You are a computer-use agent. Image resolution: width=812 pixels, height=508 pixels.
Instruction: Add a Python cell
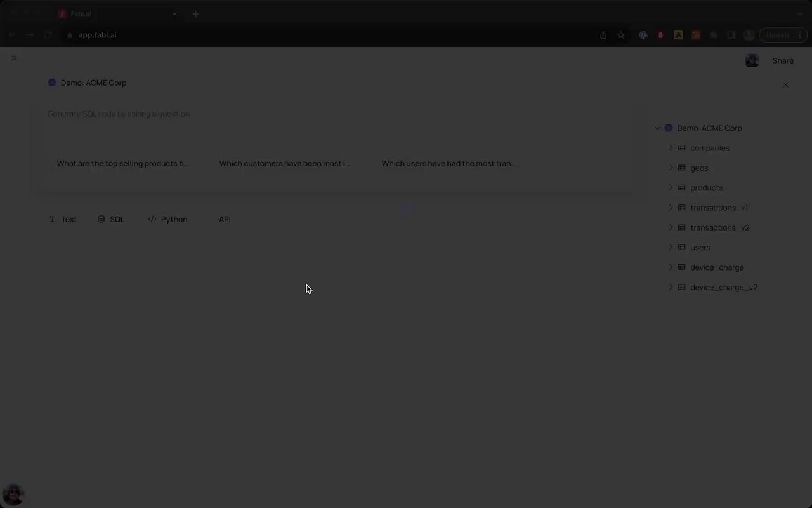[167, 219]
